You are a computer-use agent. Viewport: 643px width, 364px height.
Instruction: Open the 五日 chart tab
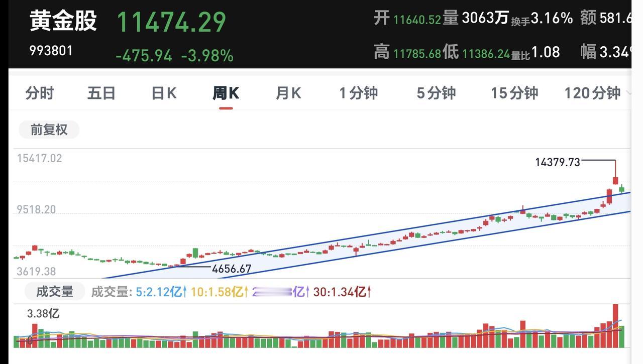click(x=101, y=93)
